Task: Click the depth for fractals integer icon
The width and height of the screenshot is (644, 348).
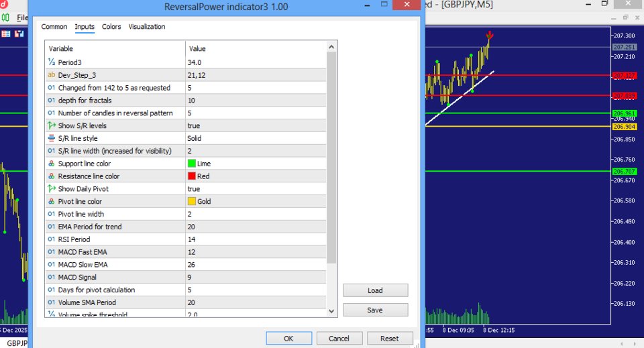Action: [52, 100]
